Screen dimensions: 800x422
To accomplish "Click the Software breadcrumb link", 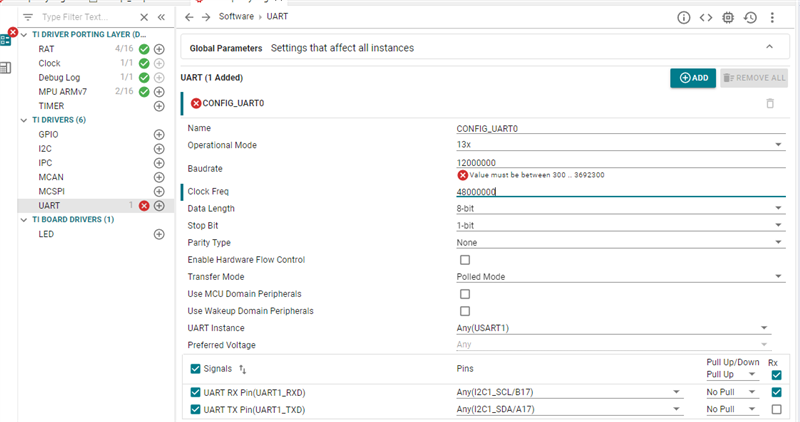I will click(x=236, y=18).
